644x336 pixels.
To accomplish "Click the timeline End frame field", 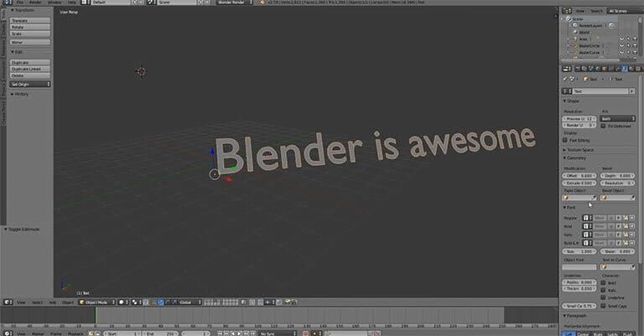I will [160, 333].
